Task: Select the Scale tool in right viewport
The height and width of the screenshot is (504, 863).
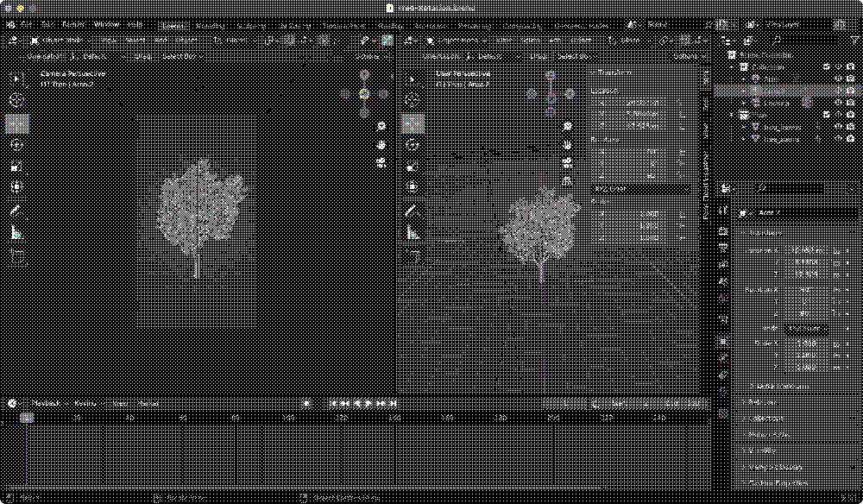Action: tap(413, 166)
